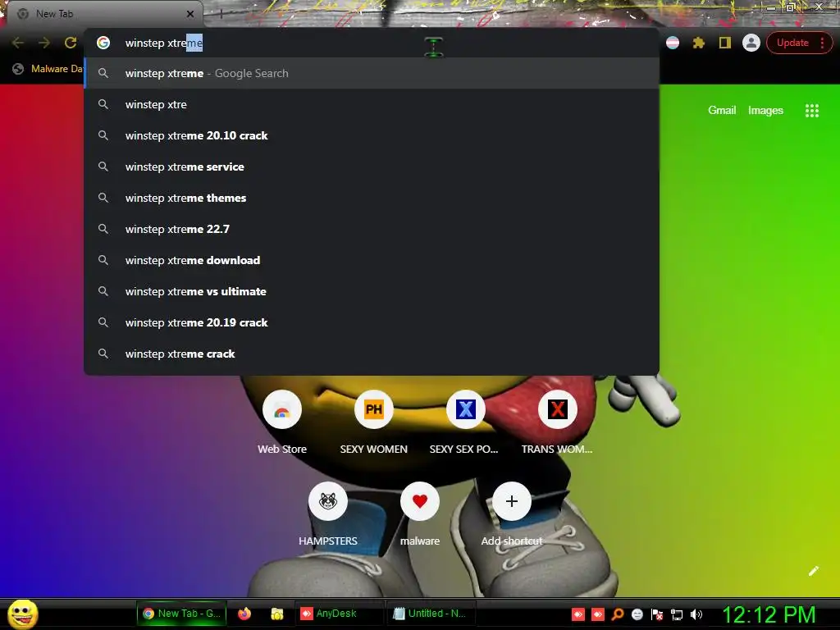840x630 pixels.
Task: Click the striped extension icon beside the puzzle piece
Action: (x=673, y=43)
